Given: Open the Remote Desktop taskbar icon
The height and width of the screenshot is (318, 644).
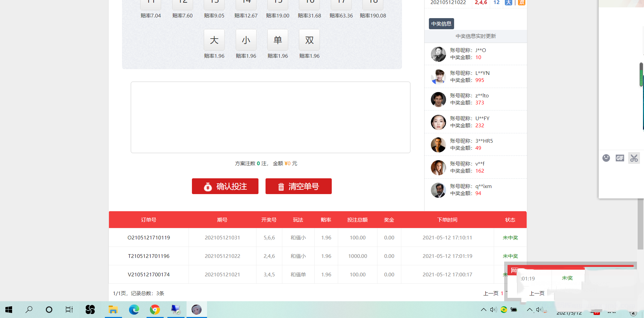Looking at the screenshot, I should click(175, 310).
